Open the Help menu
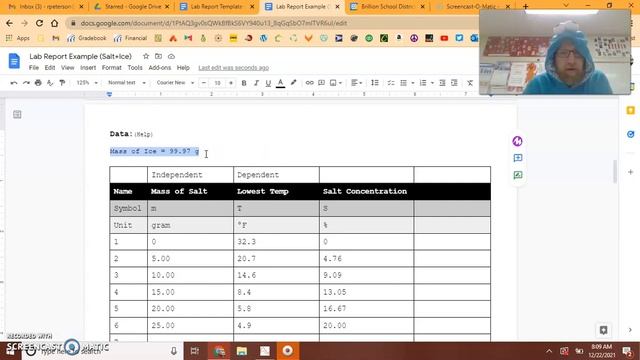The width and height of the screenshot is (640, 360). pyautogui.click(x=183, y=68)
